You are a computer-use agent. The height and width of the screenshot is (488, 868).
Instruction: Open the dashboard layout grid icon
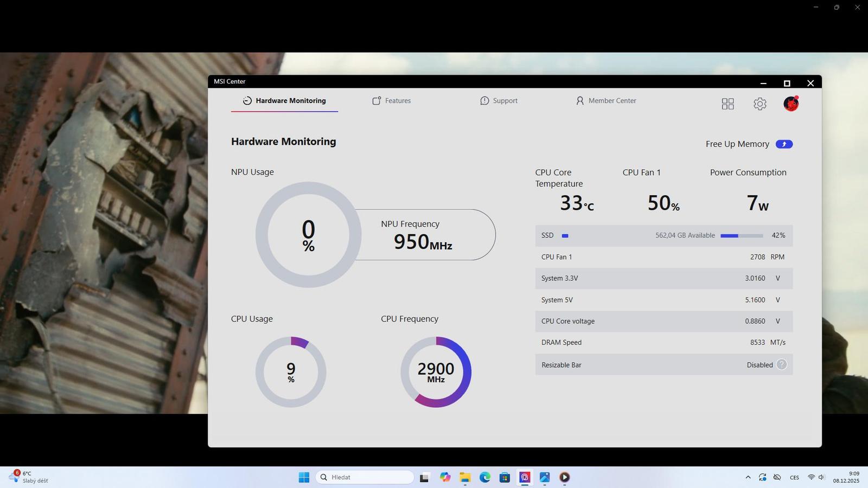(727, 104)
